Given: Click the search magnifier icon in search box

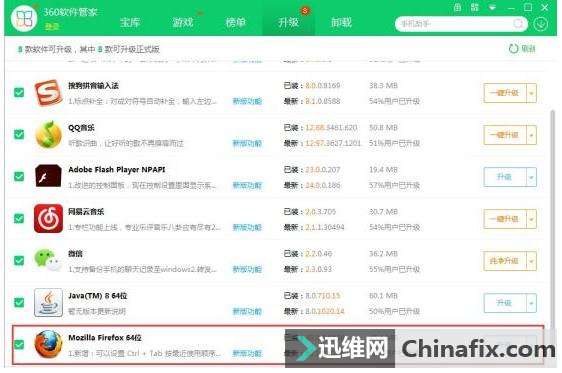Looking at the screenshot, I should (518, 24).
